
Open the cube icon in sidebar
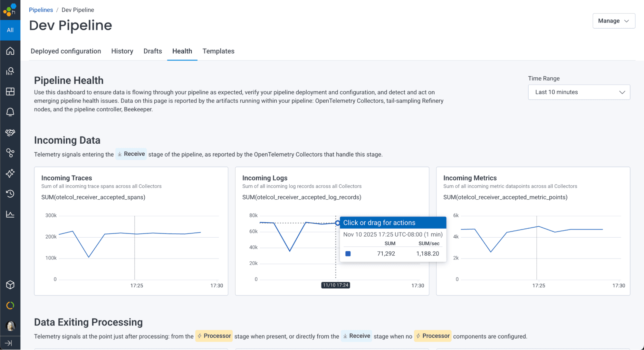point(10,285)
